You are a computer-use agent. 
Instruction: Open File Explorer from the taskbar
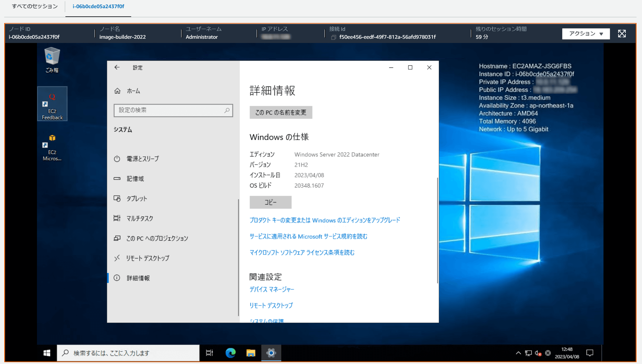(251, 353)
